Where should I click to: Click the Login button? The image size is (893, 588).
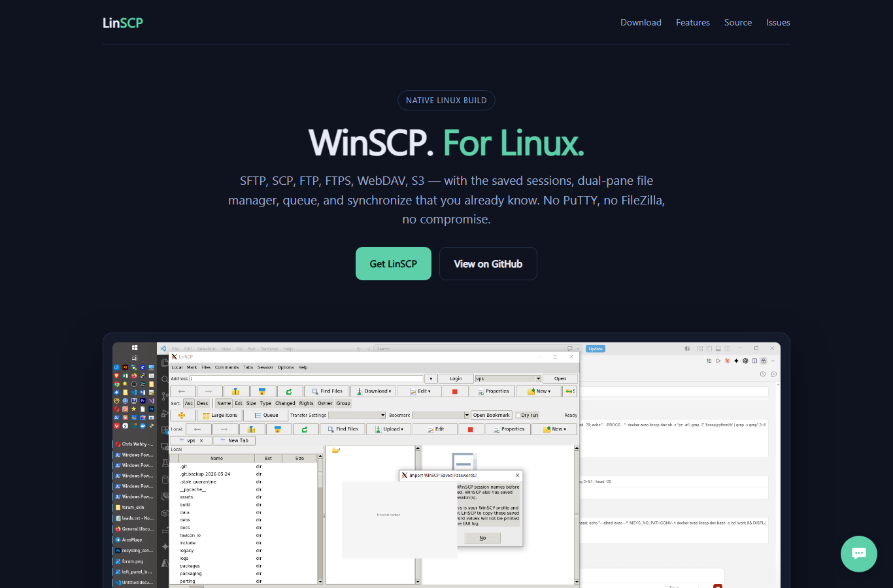(x=456, y=379)
